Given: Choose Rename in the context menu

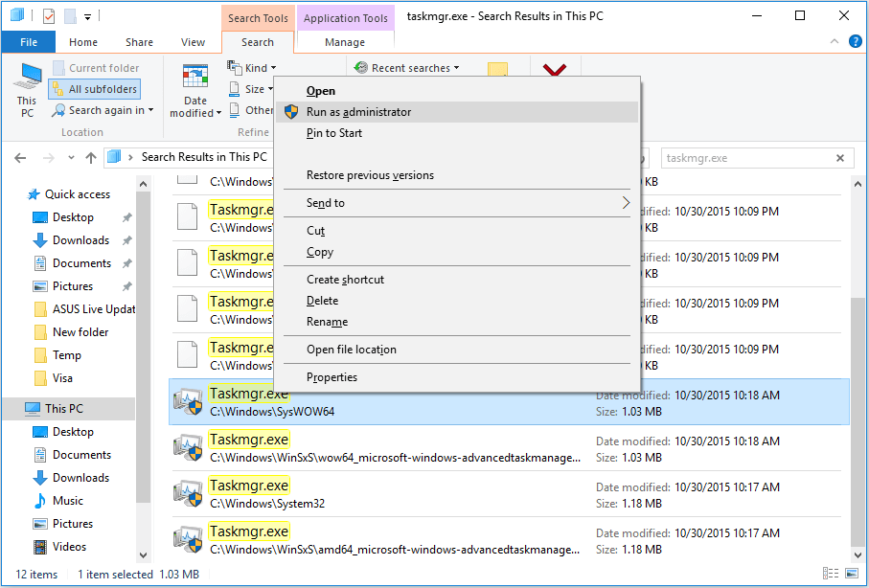Looking at the screenshot, I should pos(457,322).
